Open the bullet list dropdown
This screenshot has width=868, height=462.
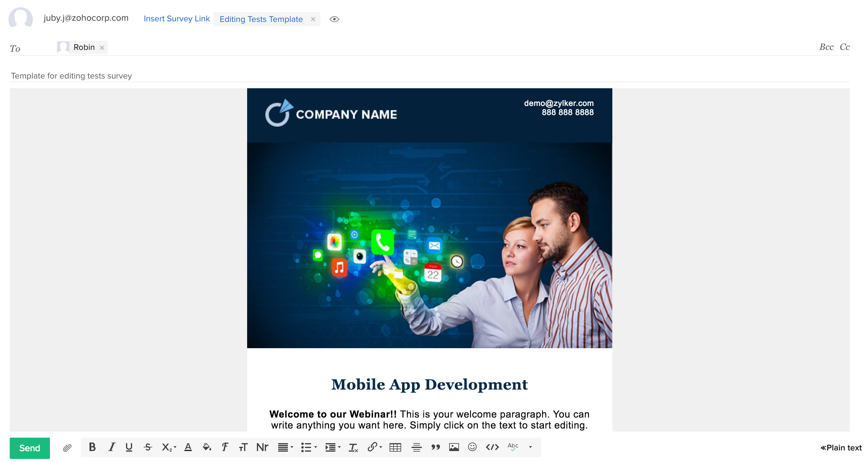309,447
